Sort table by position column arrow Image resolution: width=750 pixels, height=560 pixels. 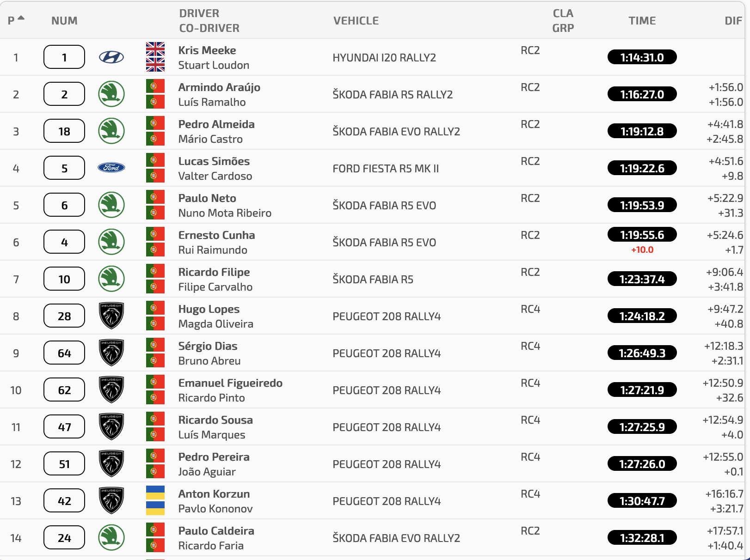21,18
